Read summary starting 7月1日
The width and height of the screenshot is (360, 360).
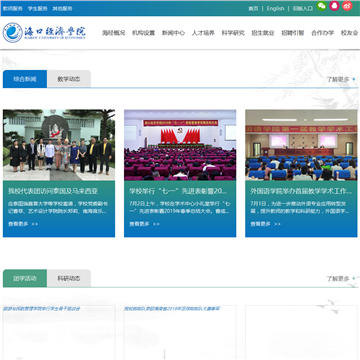(x=300, y=207)
